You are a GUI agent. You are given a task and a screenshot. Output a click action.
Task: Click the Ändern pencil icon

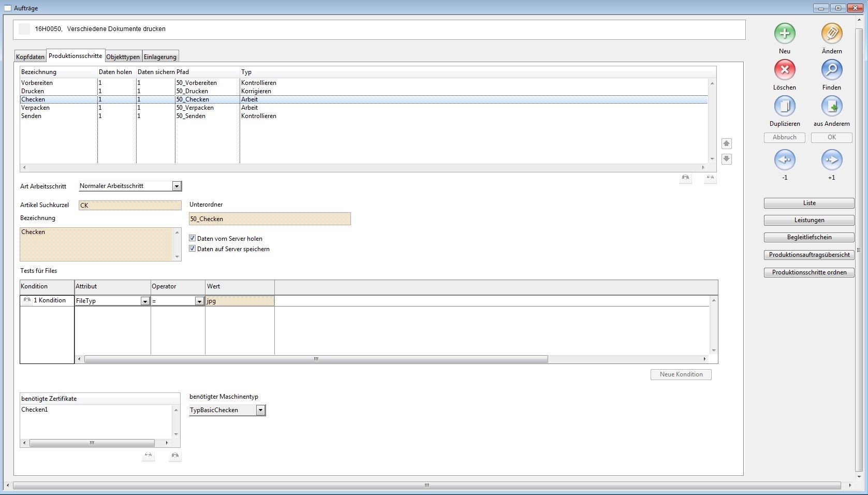[x=831, y=34]
